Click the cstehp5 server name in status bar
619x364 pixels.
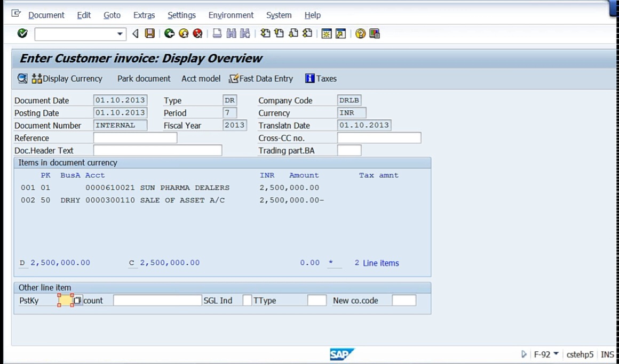pyautogui.click(x=580, y=354)
